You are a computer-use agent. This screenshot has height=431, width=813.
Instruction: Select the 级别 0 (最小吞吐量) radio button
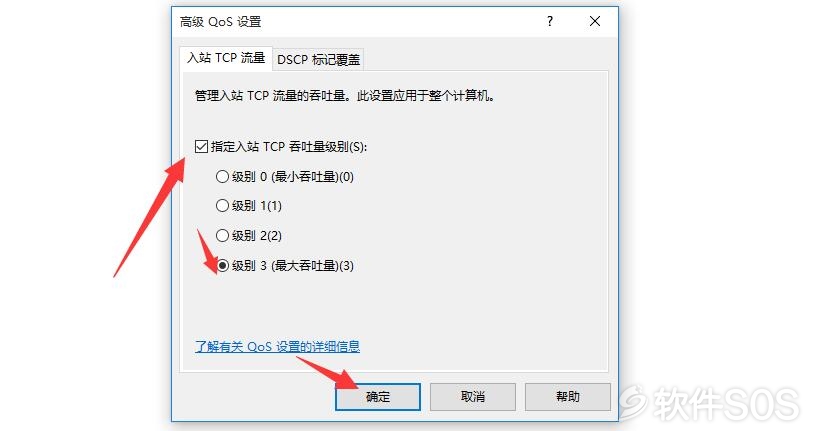222,177
